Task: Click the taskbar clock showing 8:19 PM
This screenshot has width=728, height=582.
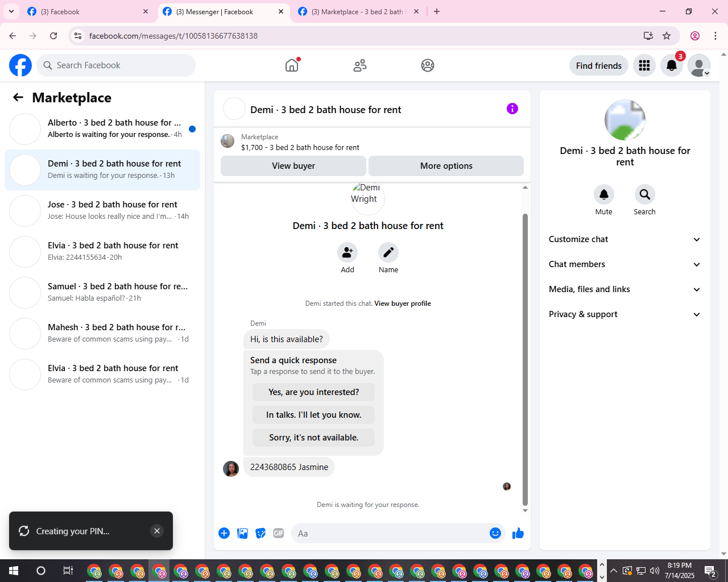Action: (x=680, y=571)
